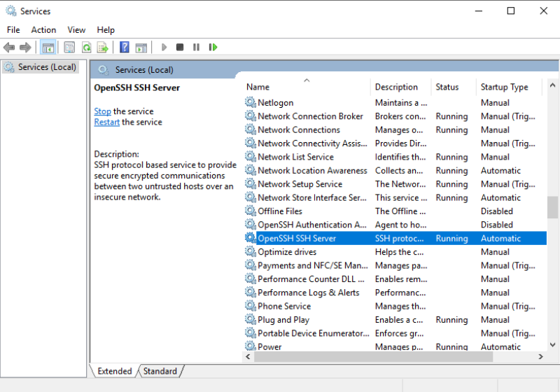
Task: Click the Pause Service icon
Action: pyautogui.click(x=196, y=47)
